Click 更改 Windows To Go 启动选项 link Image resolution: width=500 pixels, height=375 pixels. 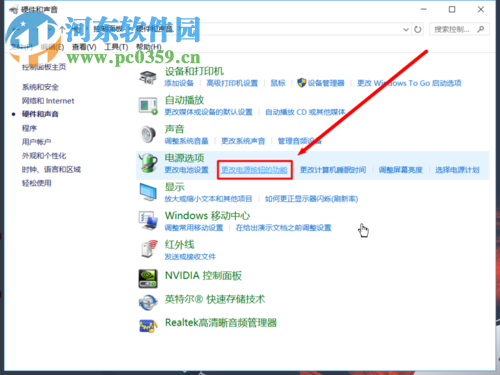tap(409, 83)
